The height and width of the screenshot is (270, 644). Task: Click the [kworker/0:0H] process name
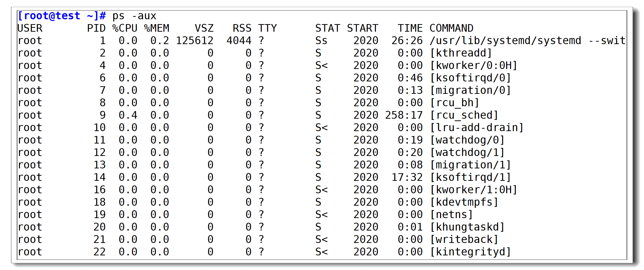(x=473, y=66)
